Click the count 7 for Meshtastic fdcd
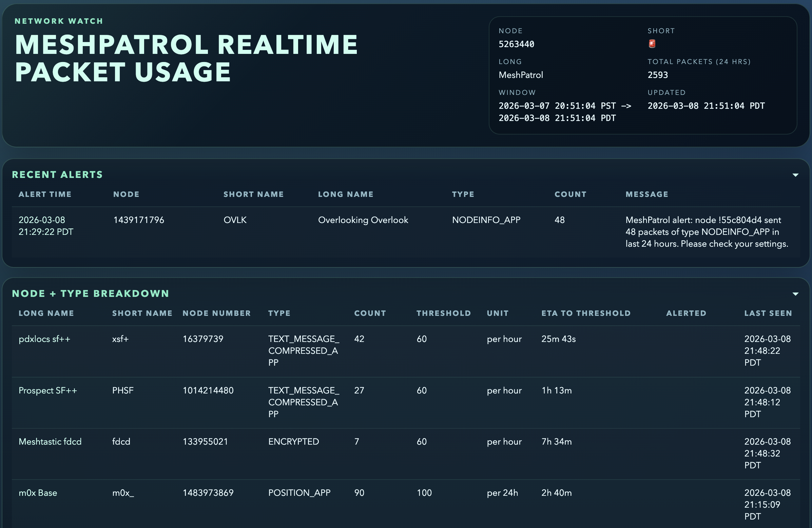Viewport: 812px width, 528px height. [x=356, y=442]
